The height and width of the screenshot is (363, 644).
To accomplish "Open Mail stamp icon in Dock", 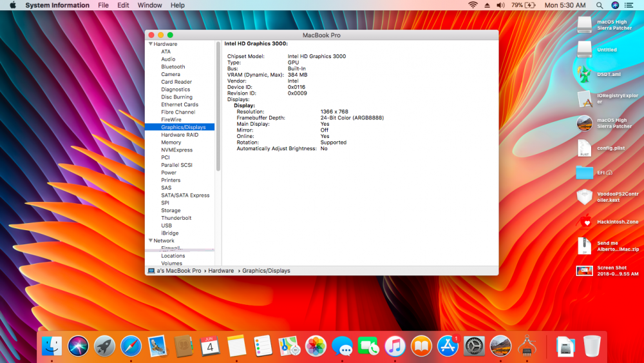I will click(x=157, y=346).
